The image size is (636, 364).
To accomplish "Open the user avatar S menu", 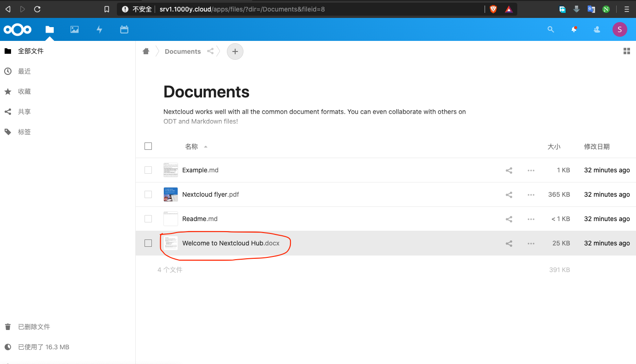I will (620, 29).
